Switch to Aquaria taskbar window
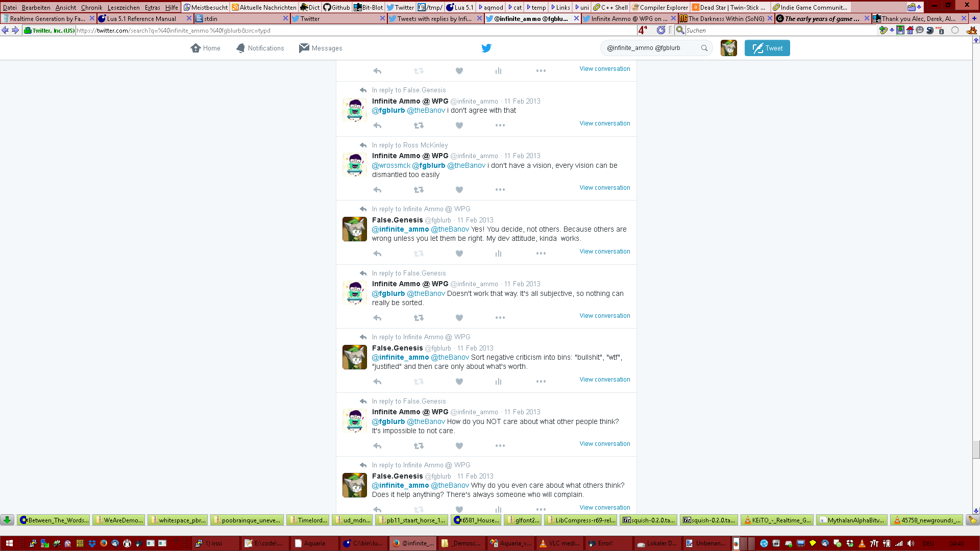Image resolution: width=980 pixels, height=551 pixels. (315, 543)
